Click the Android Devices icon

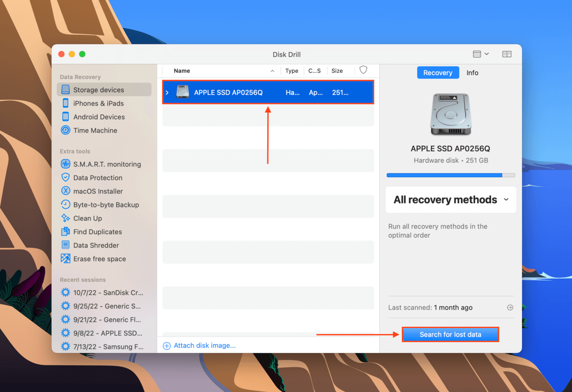[x=65, y=117]
